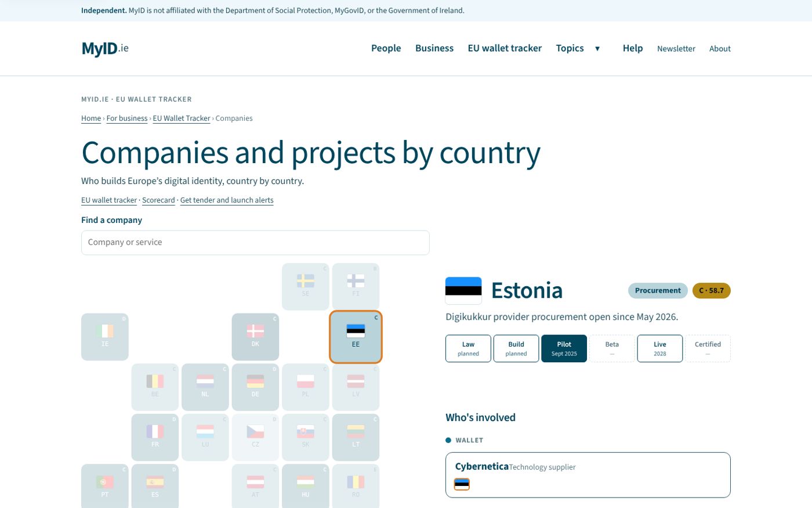Viewport: 812px width, 508px height.
Task: Click the Estonia flag under Cybernetica
Action: click(x=462, y=484)
